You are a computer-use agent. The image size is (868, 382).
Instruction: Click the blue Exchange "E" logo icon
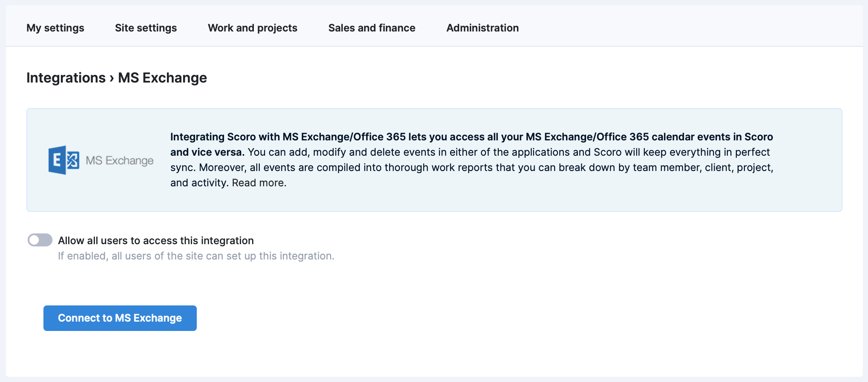[x=64, y=160]
